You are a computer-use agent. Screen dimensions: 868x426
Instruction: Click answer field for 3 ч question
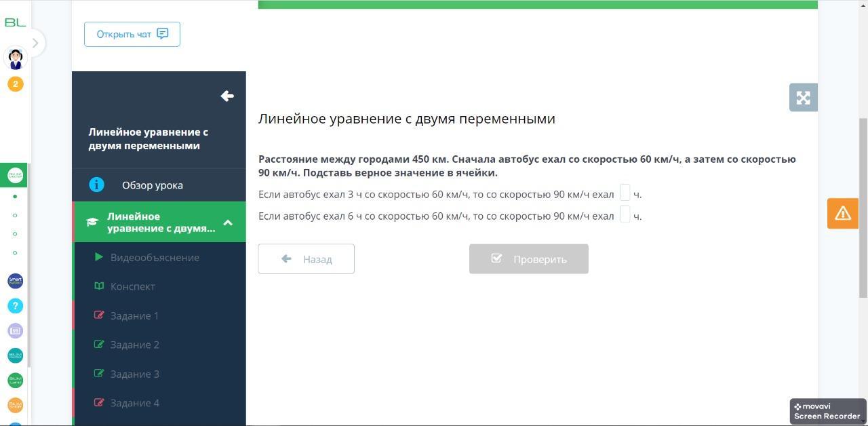[625, 193]
